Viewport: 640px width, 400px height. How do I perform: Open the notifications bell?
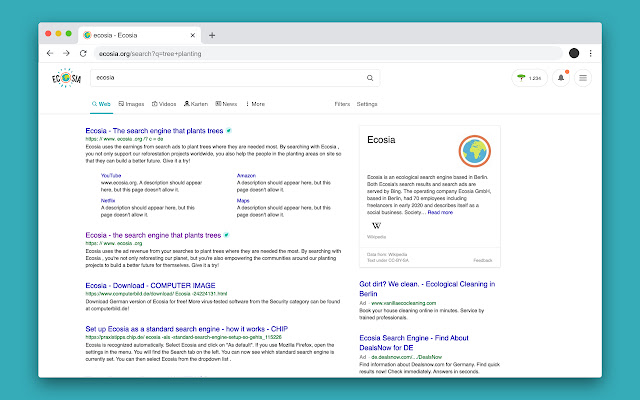click(560, 78)
